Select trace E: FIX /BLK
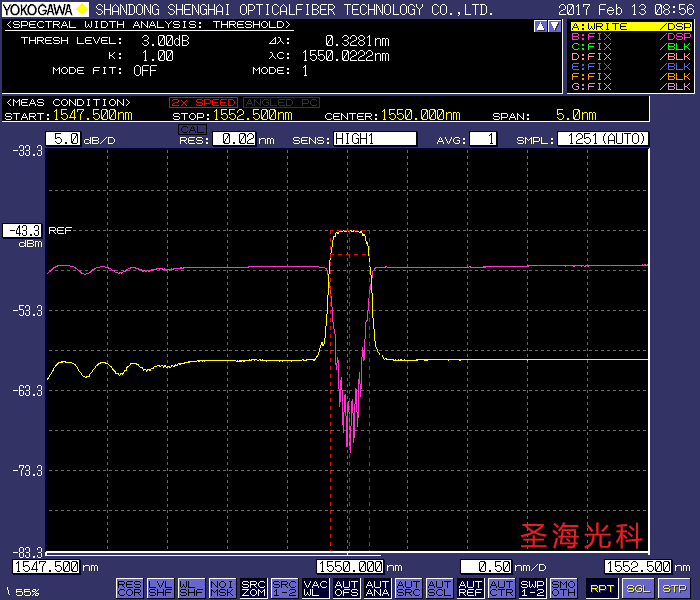700x600 pixels. pos(631,67)
